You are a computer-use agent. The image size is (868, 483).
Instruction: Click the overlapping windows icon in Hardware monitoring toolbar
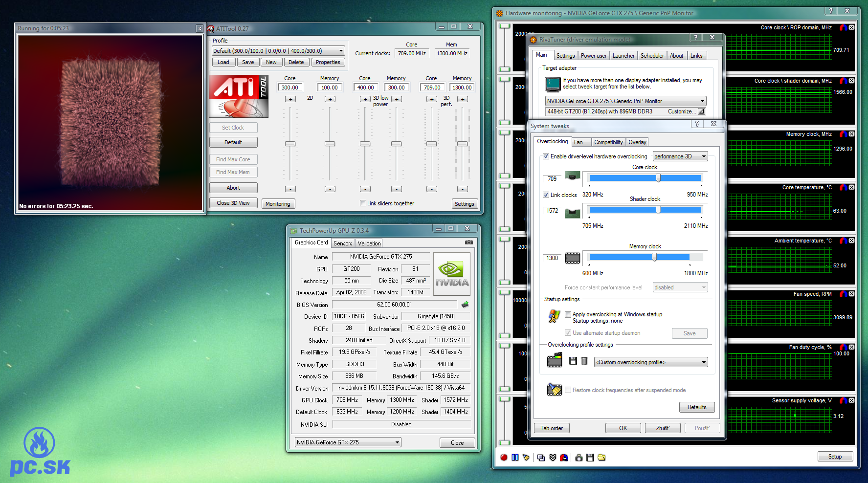click(541, 458)
